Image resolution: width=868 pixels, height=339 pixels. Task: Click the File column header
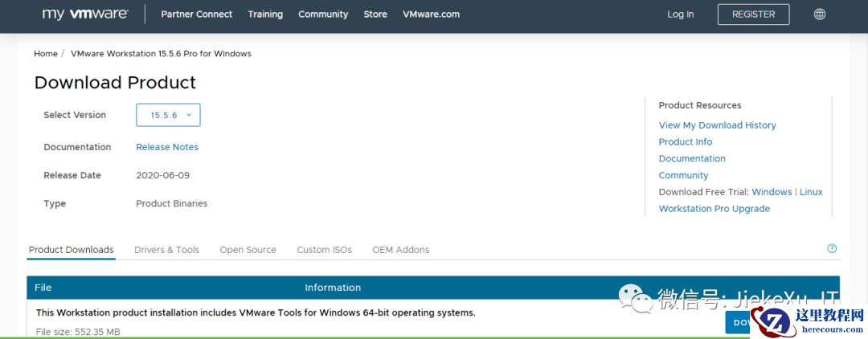point(43,288)
